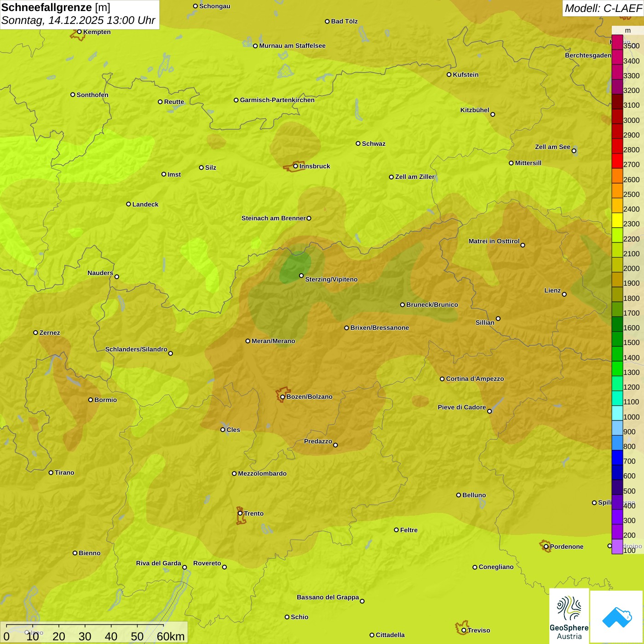This screenshot has height=644, width=644.
Task: Click the Sterzing/Vipiteno marker circle
Action: click(x=302, y=276)
